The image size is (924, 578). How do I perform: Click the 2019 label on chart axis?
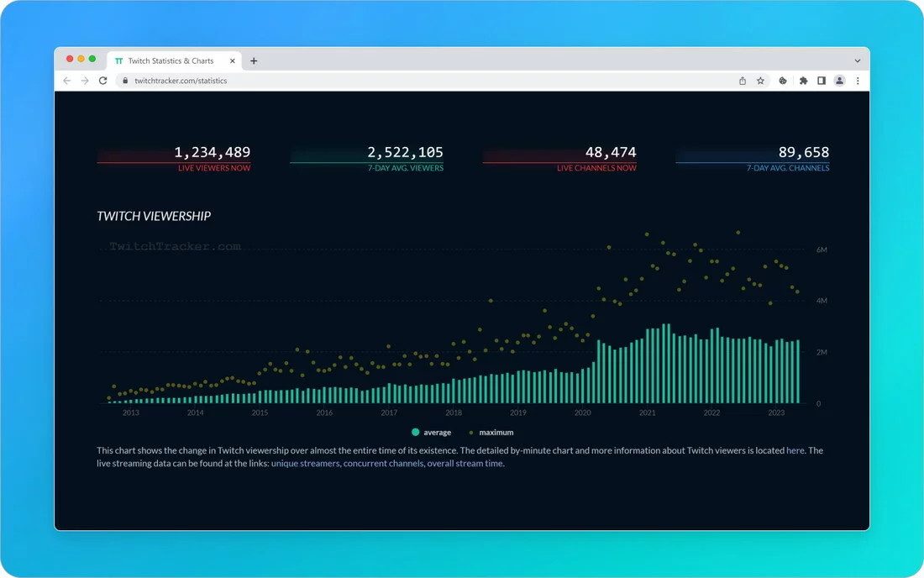coord(518,412)
